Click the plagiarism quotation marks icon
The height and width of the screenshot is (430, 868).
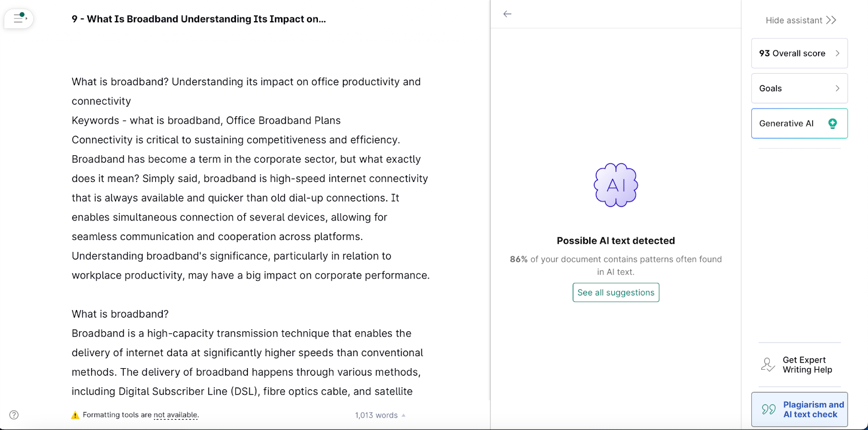point(769,409)
